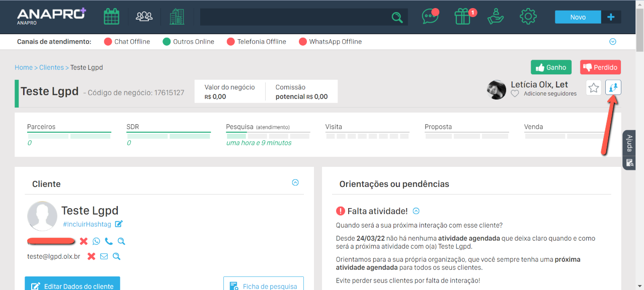Open the buildings products icon
644x290 pixels.
[x=177, y=17]
